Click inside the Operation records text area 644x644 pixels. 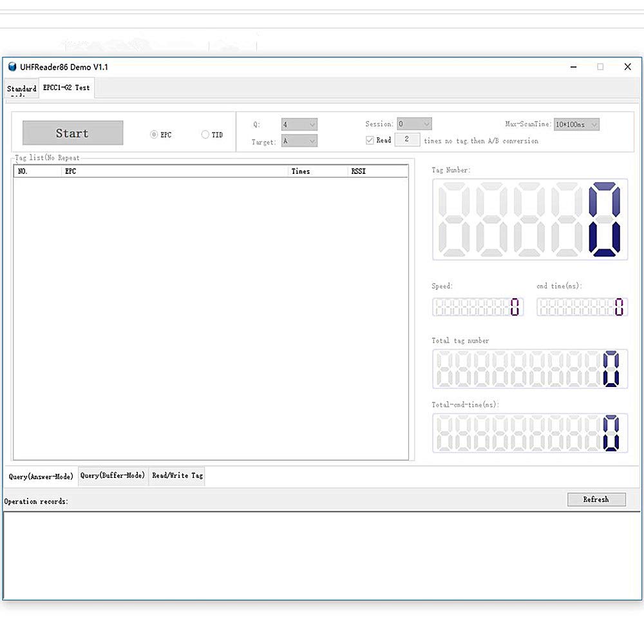click(x=322, y=556)
